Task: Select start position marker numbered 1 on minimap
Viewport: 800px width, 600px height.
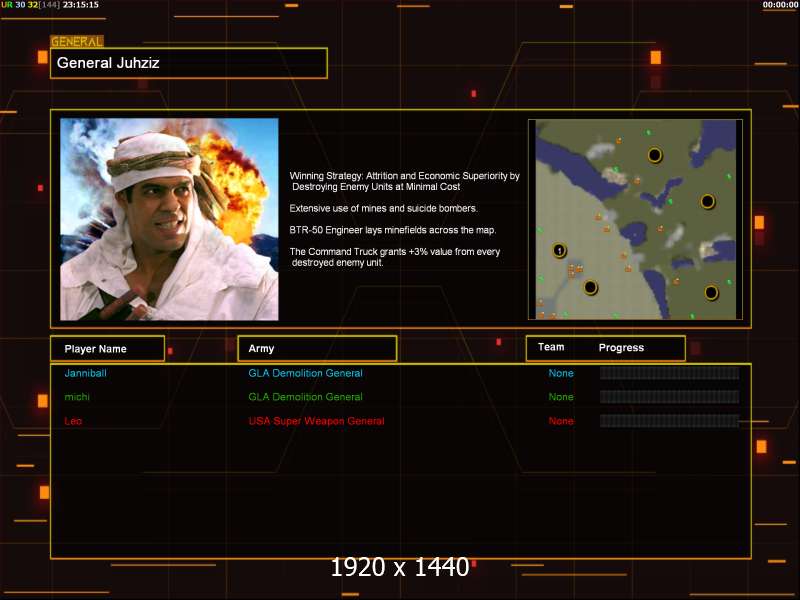Action: [559, 251]
